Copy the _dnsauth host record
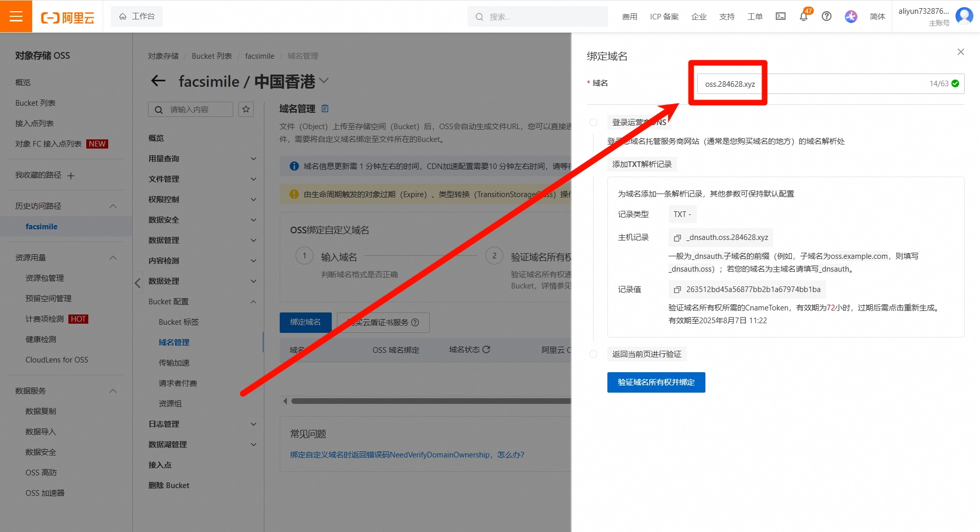 tap(677, 238)
